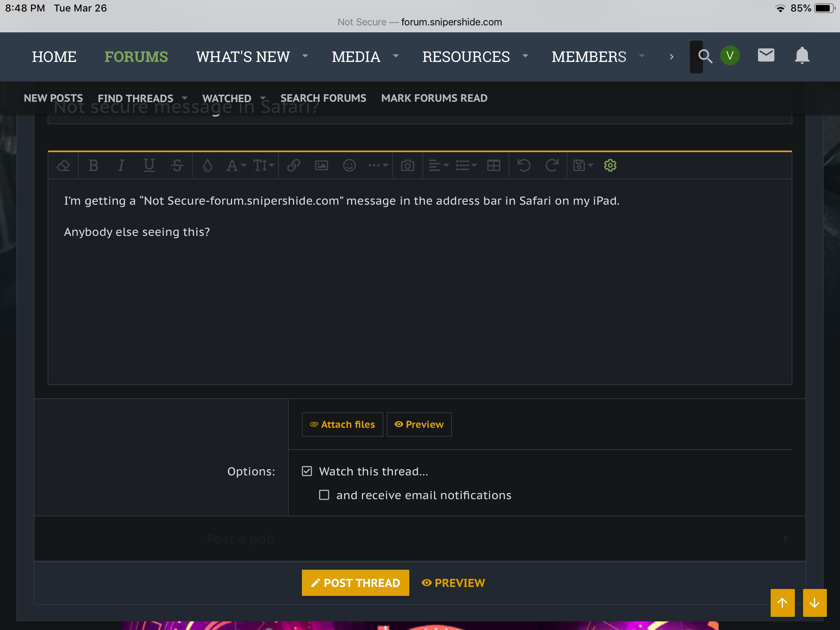Go to HOME in navigation
The width and height of the screenshot is (840, 630).
(x=54, y=57)
